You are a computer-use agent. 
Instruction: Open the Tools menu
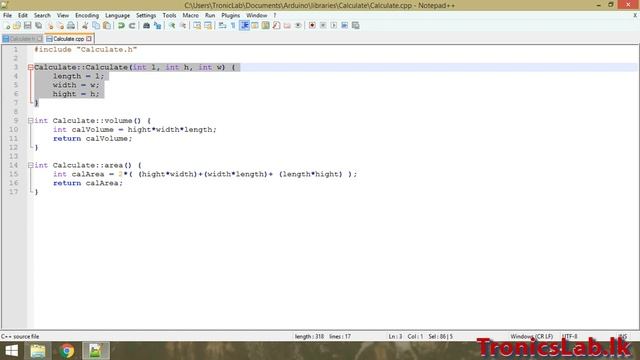click(x=169, y=16)
